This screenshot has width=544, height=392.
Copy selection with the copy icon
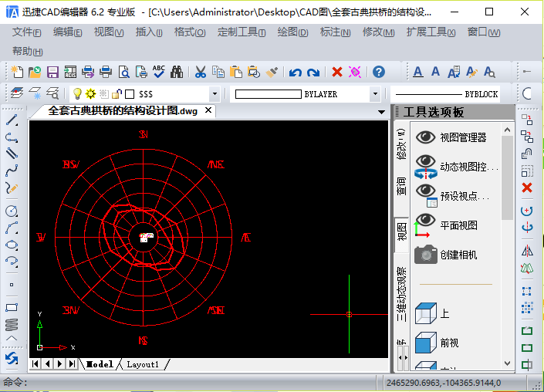click(218, 72)
